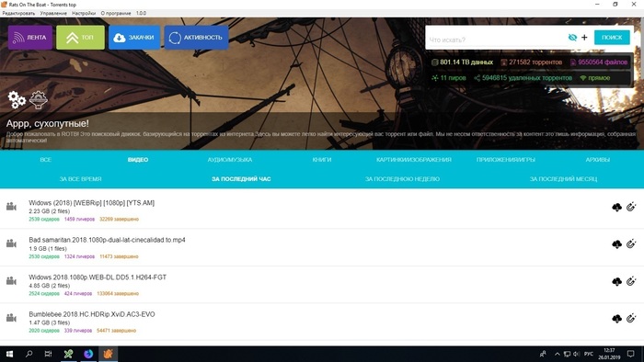Download Widows YTS.AM torrent via cloud icon

point(616,207)
